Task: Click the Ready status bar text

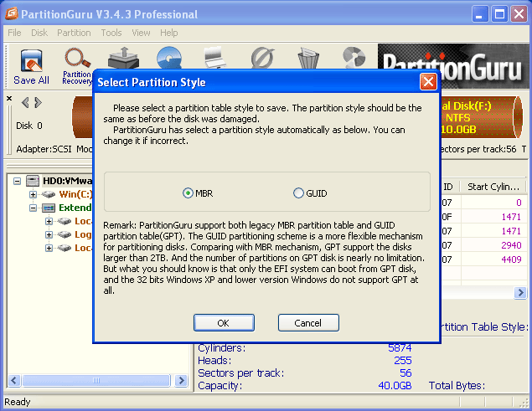Action: (18, 402)
